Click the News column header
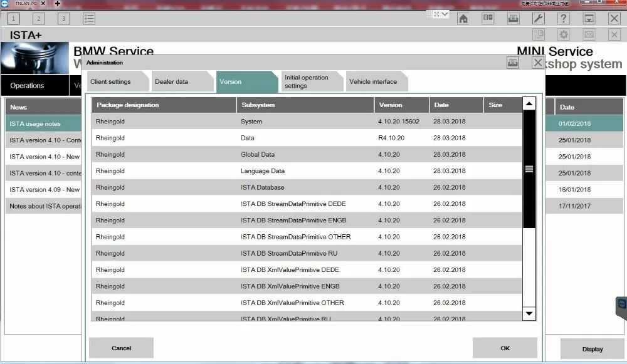This screenshot has height=364, width=627. 44,107
